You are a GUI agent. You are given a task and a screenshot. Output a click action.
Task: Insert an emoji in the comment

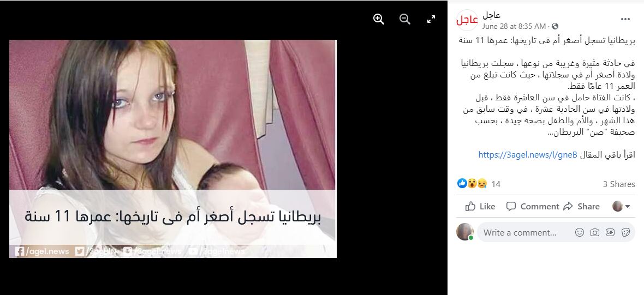coord(579,233)
